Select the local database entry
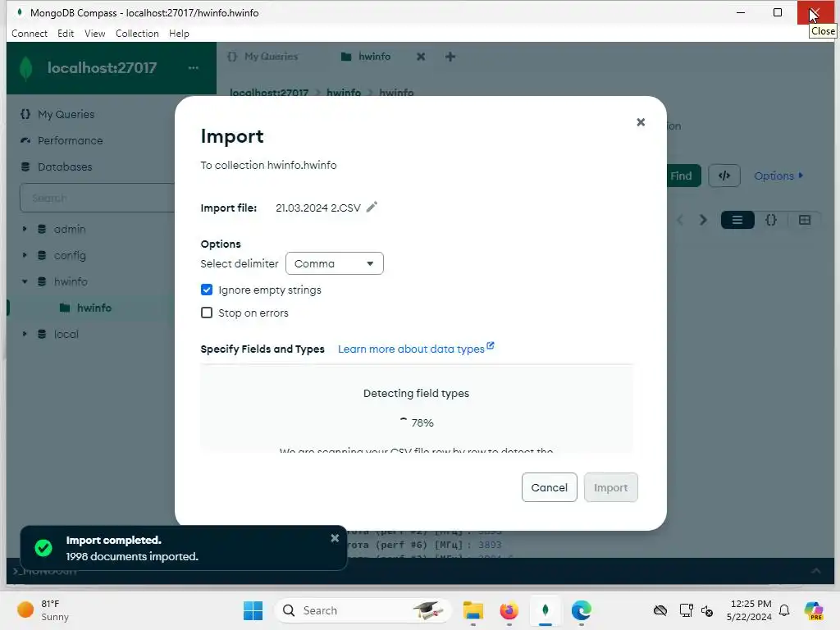840x630 pixels. point(66,334)
